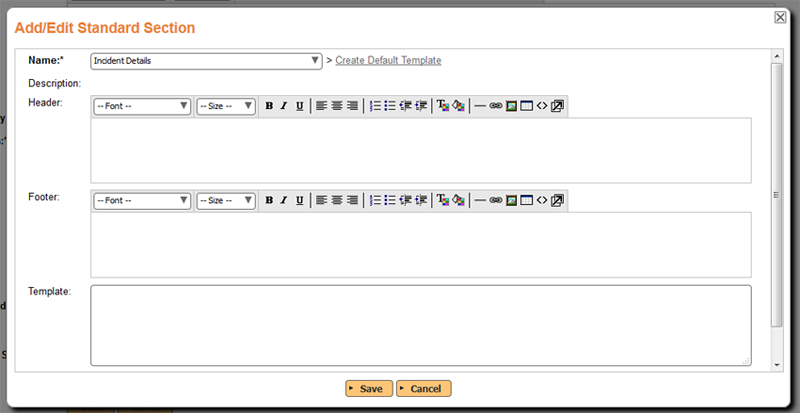
Task: Apply italic in the Footer toolbar
Action: click(x=284, y=200)
